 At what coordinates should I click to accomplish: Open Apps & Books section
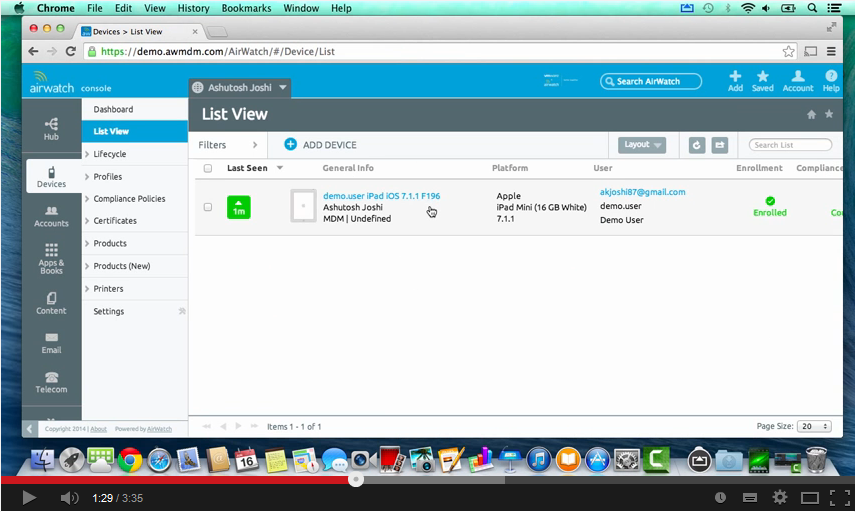pyautogui.click(x=51, y=258)
